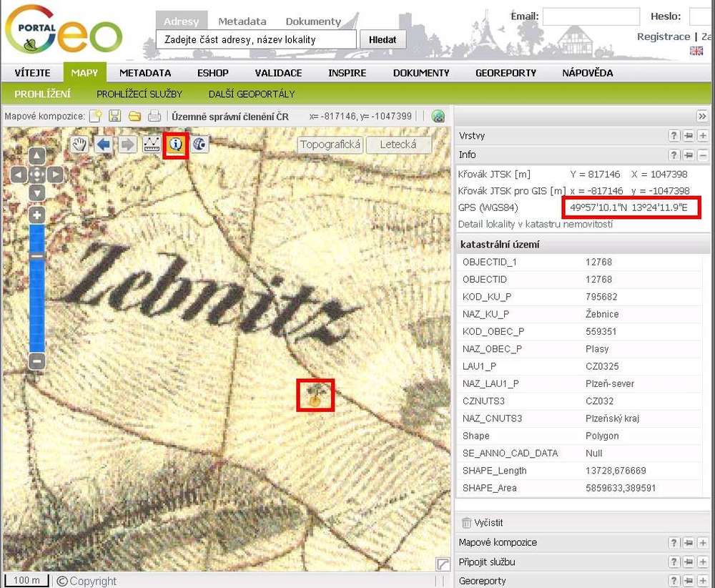Expand the Georeporty panel

703,581
